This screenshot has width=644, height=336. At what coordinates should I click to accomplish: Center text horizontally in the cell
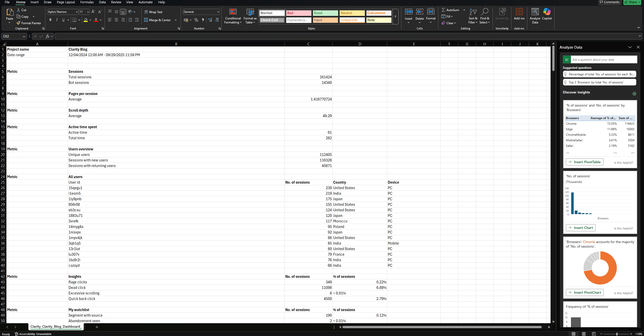click(116, 20)
